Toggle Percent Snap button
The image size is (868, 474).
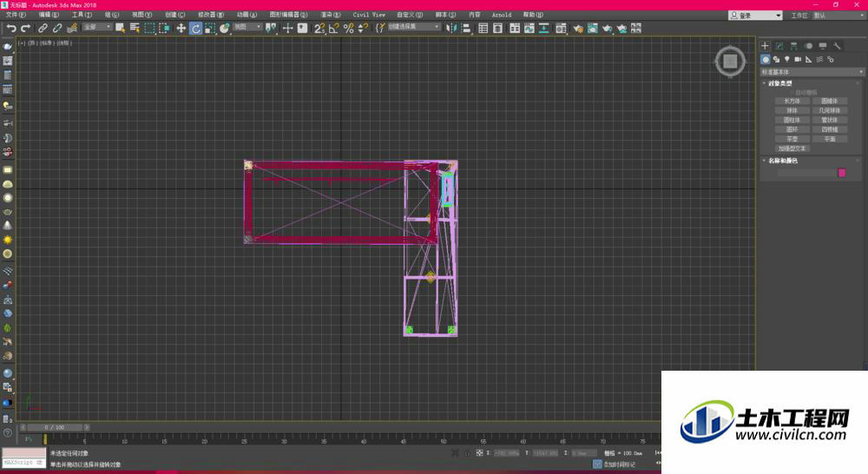(x=349, y=28)
